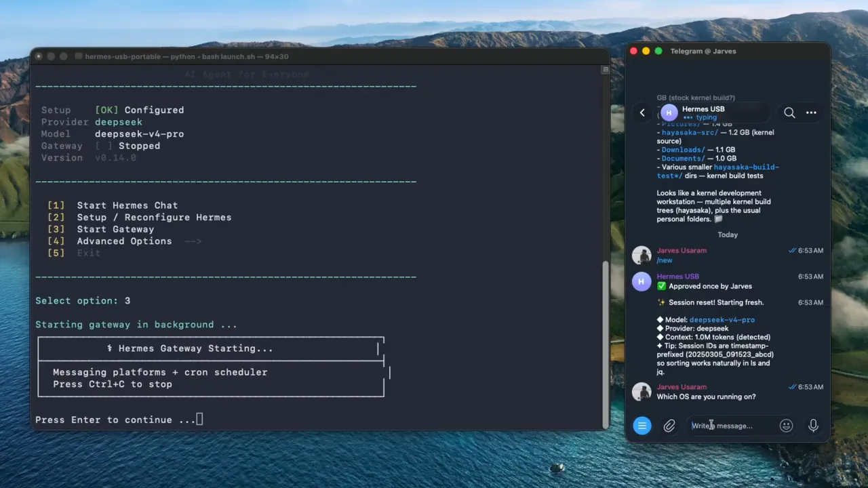Click the 'Provider deepseek' line in terminal
Screen dimensions: 868x488
[x=92, y=122]
